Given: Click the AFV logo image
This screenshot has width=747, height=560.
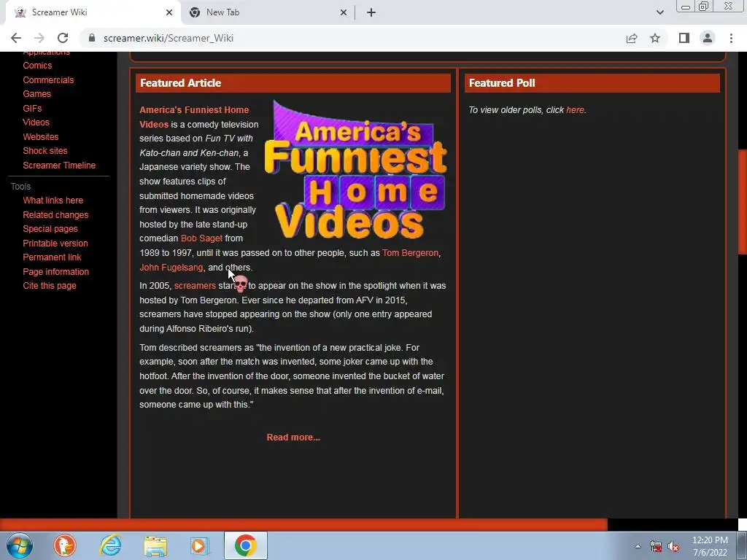Looking at the screenshot, I should (x=355, y=169).
